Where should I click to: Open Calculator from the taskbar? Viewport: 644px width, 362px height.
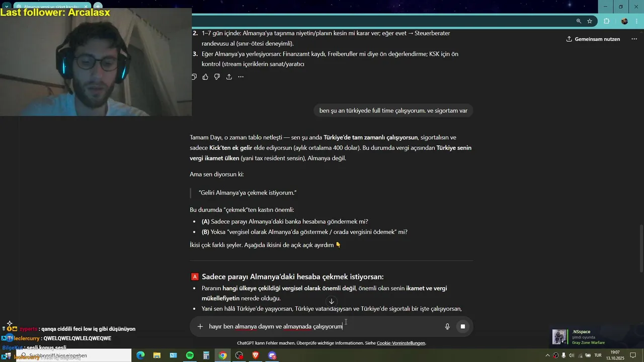click(206, 355)
